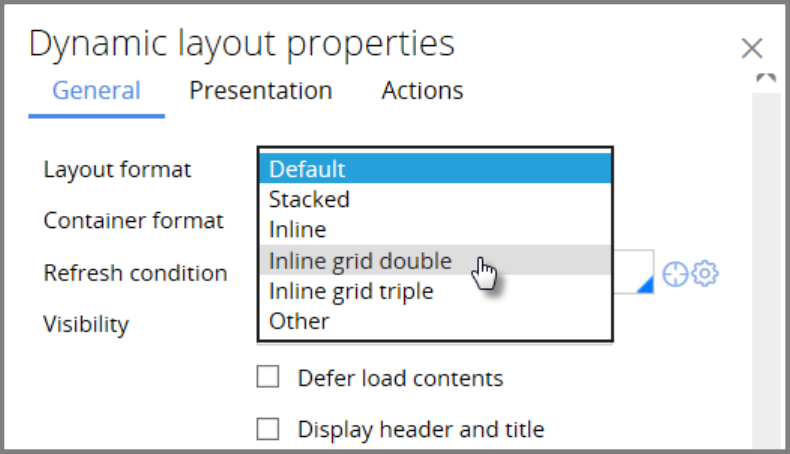Close the Dynamic layout properties dialog
Screen dimensions: 790x454
[751, 47]
